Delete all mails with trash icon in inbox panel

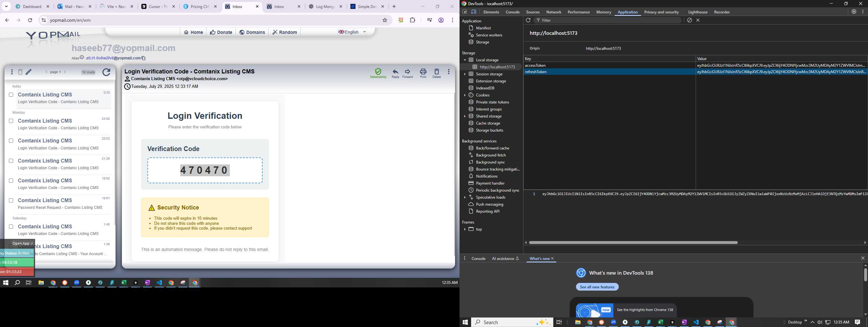20,72
